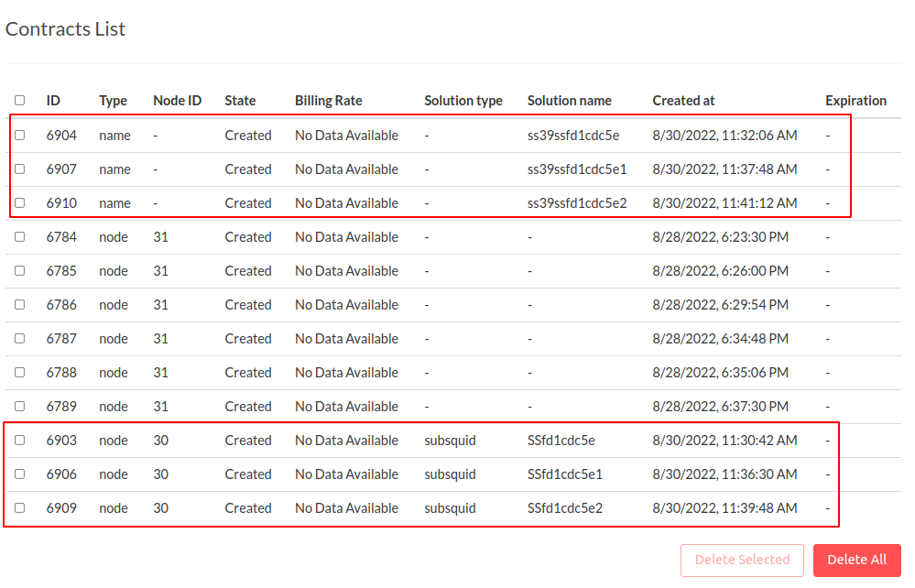
Task: Check the row for contract ID 6784
Action: click(x=19, y=236)
